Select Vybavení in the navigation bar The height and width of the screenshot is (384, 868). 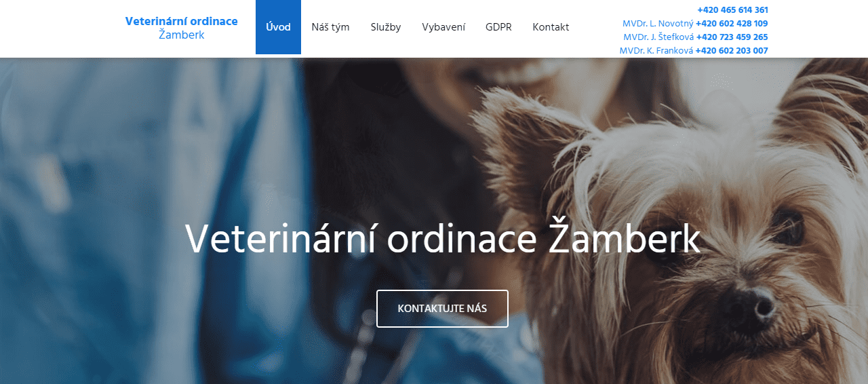[443, 27]
